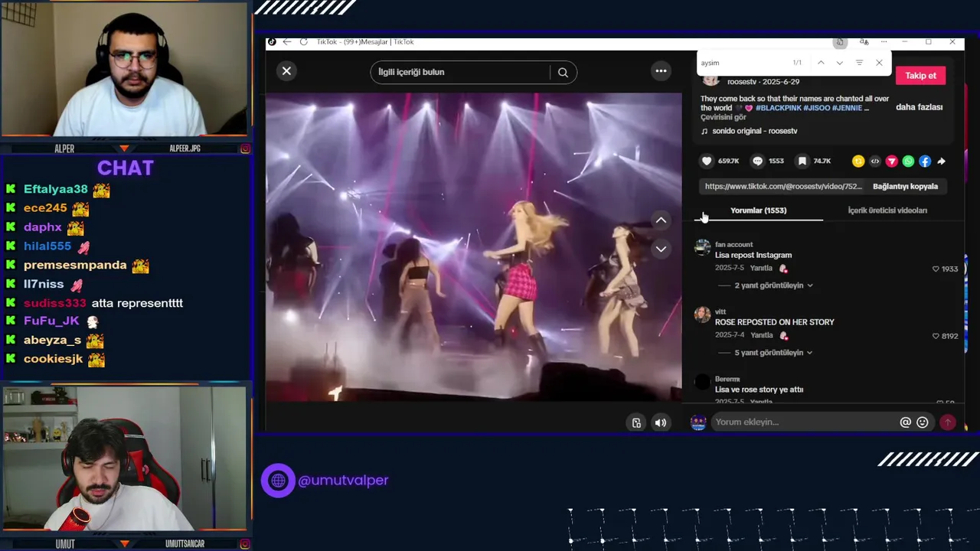Reply to vitt comment via Yanıtla

pyautogui.click(x=761, y=336)
